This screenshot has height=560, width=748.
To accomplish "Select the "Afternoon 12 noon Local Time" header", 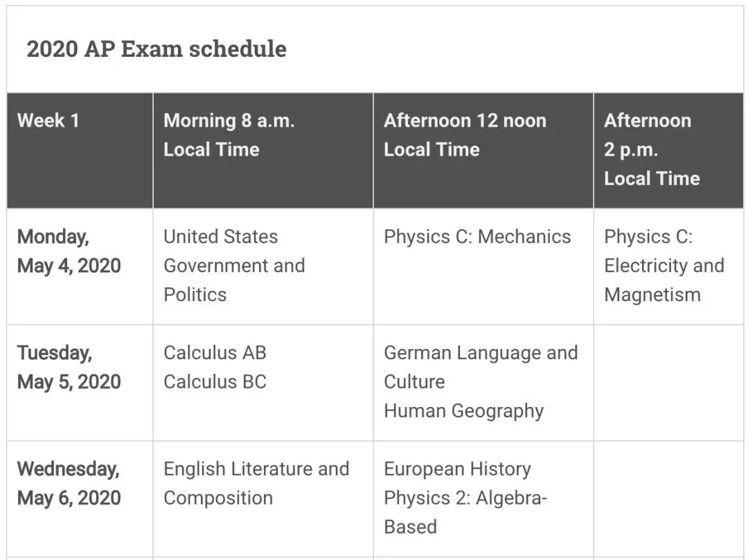I will 465,135.
